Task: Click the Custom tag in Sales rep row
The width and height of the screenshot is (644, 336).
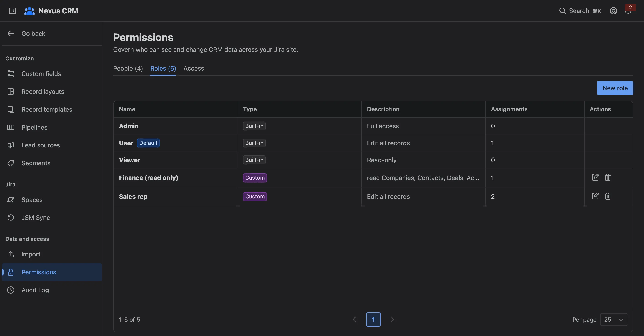Action: tap(255, 196)
